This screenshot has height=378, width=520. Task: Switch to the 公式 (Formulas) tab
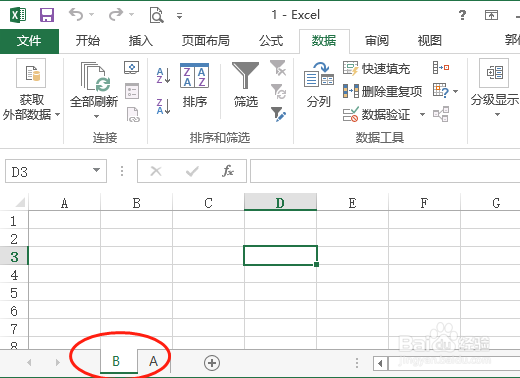point(271,41)
